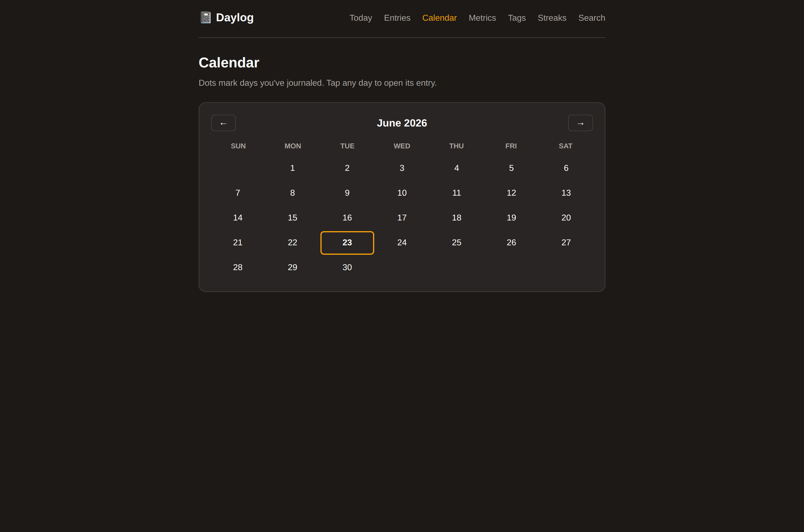Click the MON weekday header
Viewport: 804px width, 532px height.
[x=293, y=146]
